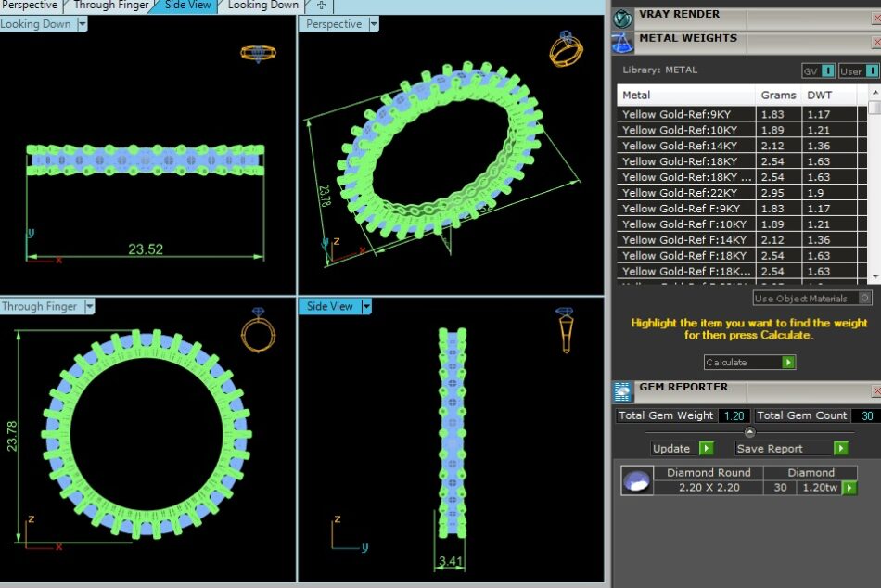Click the 2.20 X 2.20 gem size cell
The width and height of the screenshot is (881, 588).
(x=709, y=488)
